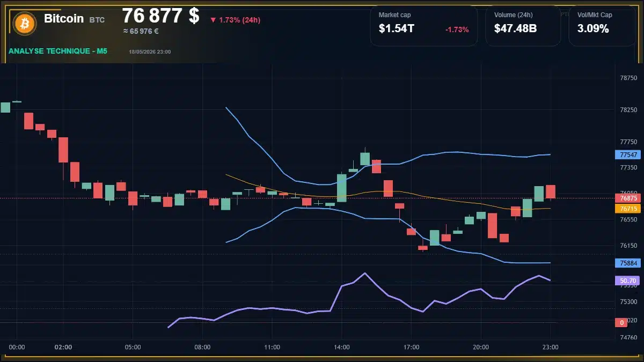The width and height of the screenshot is (644, 362).
Task: Click the 78250 price axis label
Action: pyautogui.click(x=628, y=110)
